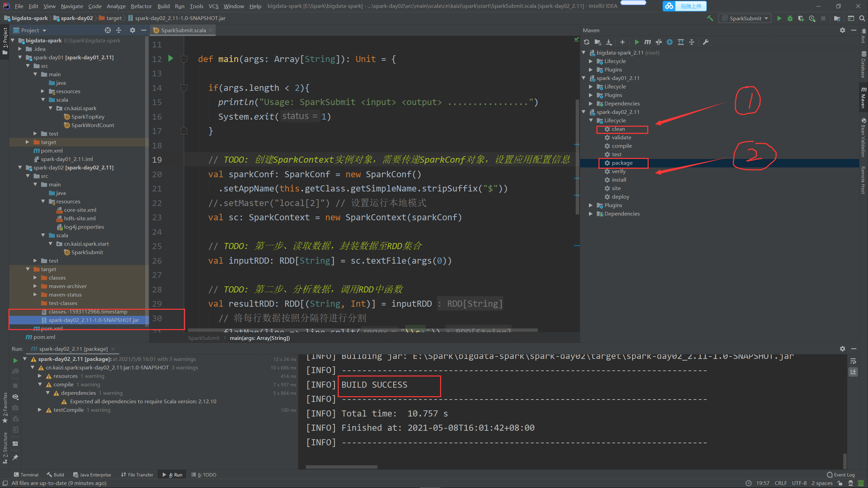Click Execute Maven Goal 'm' icon
The width and height of the screenshot is (868, 488).
[647, 42]
